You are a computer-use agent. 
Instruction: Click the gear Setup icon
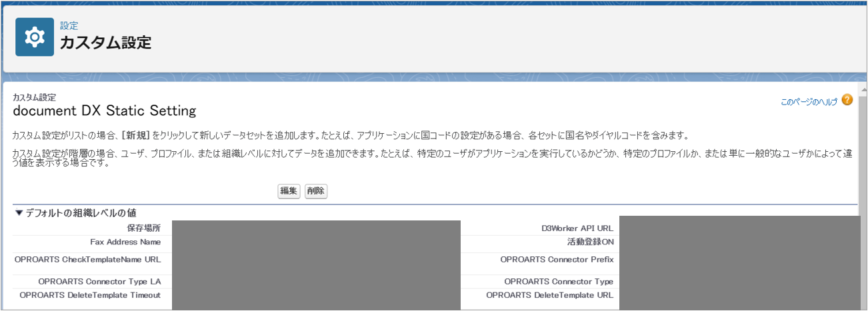35,37
